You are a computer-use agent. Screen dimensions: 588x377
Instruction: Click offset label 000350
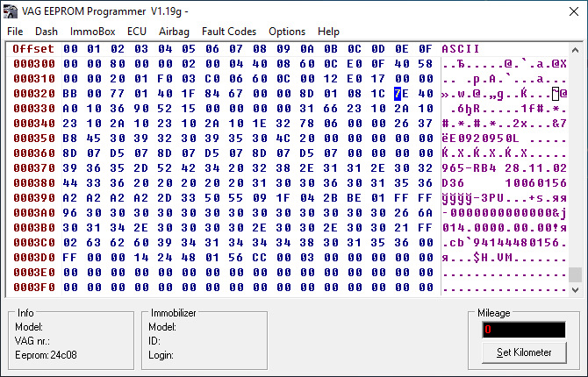34,139
